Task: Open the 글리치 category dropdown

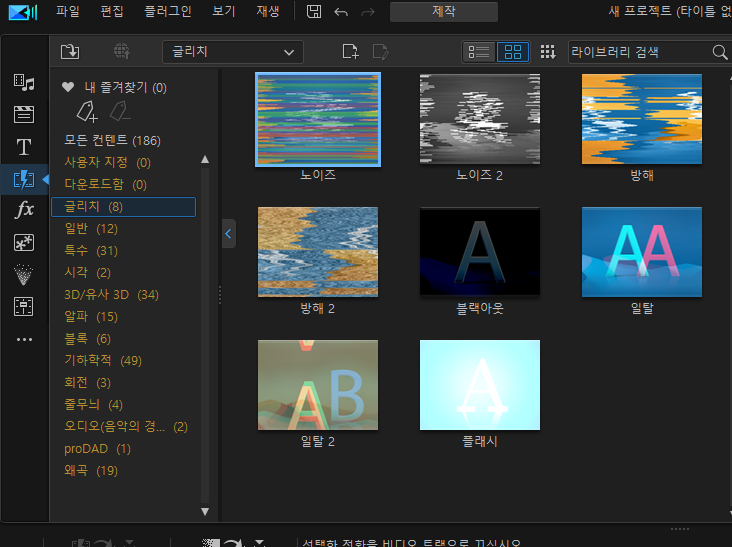Action: pyautogui.click(x=232, y=52)
